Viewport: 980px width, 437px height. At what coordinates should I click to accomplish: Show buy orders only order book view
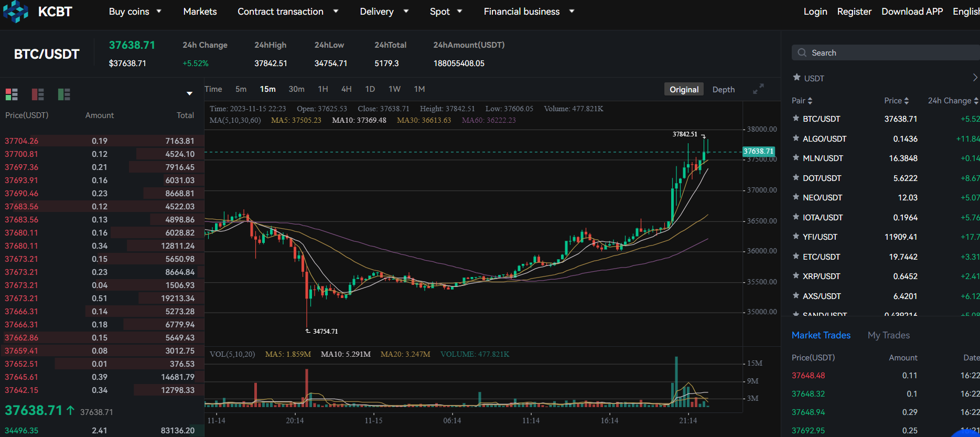(64, 94)
